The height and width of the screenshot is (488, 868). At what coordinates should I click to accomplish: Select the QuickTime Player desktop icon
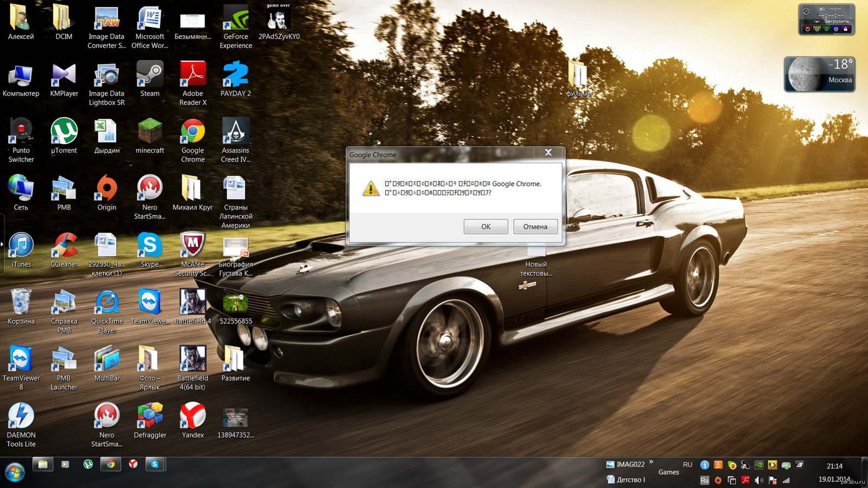click(x=107, y=311)
